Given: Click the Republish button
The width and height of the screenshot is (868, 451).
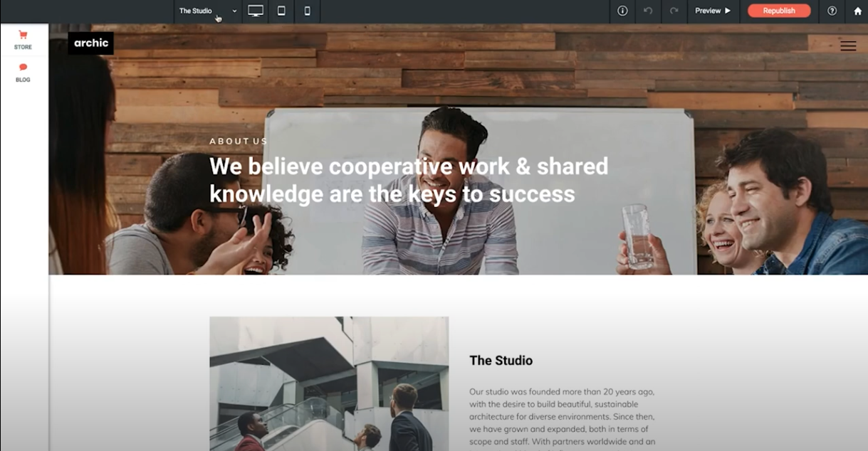Looking at the screenshot, I should pyautogui.click(x=779, y=11).
